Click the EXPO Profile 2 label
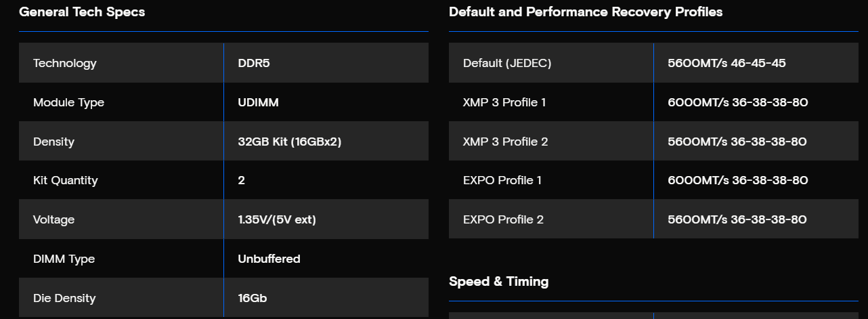Image resolution: width=868 pixels, height=319 pixels. click(503, 220)
